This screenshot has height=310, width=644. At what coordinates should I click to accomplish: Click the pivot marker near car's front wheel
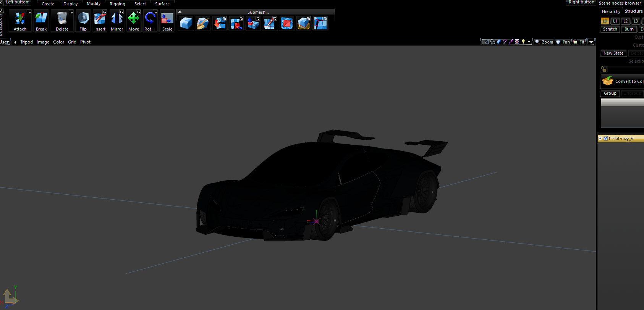(316, 221)
